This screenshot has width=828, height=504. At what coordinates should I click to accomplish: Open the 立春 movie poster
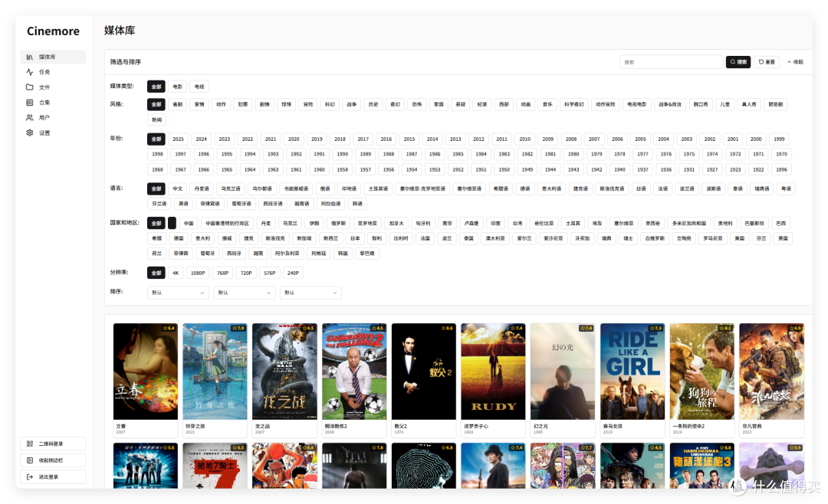click(x=146, y=371)
